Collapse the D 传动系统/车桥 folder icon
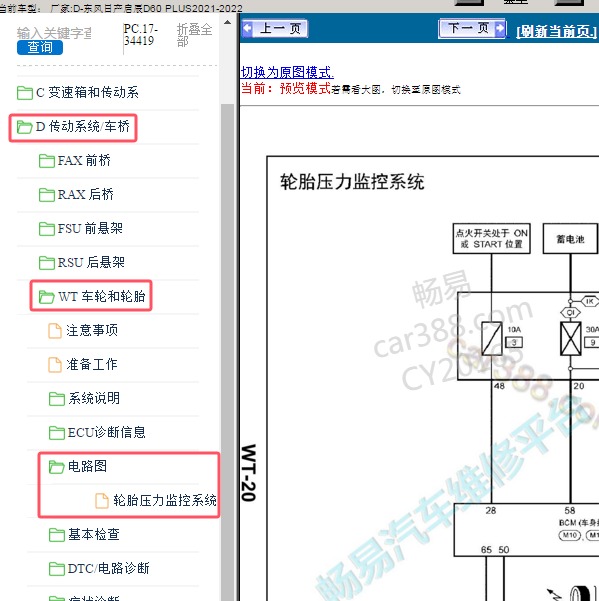The height and width of the screenshot is (601, 599). [24, 127]
